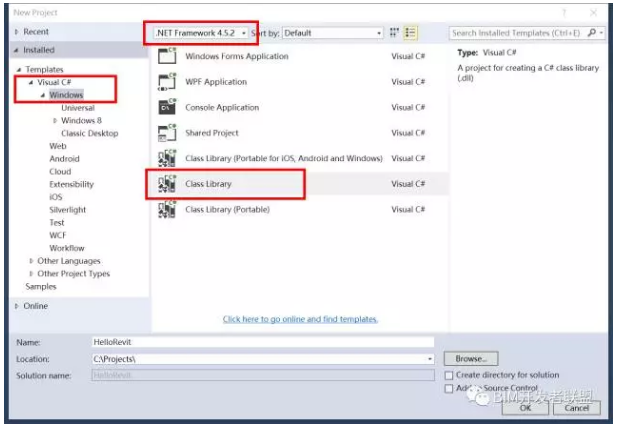Viewport: 621px width, 428px height.
Task: Click the Name input field
Action: click(x=263, y=342)
